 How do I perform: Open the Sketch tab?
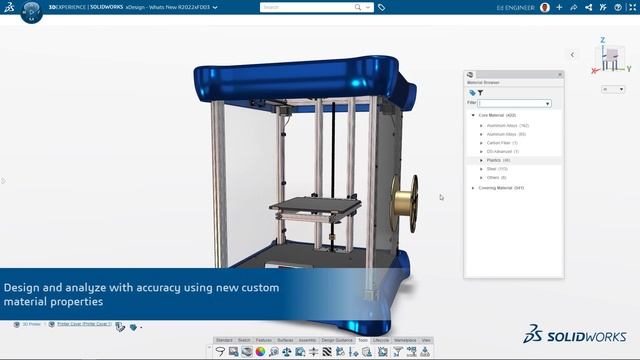tap(244, 340)
